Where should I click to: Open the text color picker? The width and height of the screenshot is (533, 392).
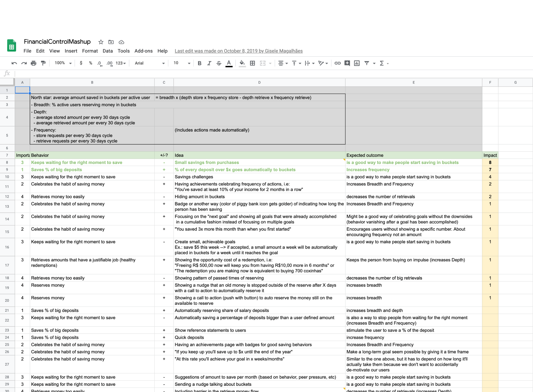pos(229,63)
